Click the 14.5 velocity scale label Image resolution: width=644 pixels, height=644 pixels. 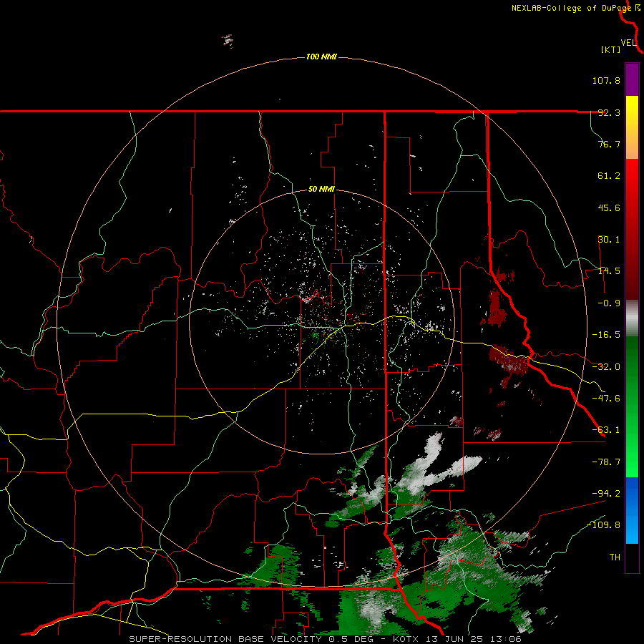pos(609,271)
